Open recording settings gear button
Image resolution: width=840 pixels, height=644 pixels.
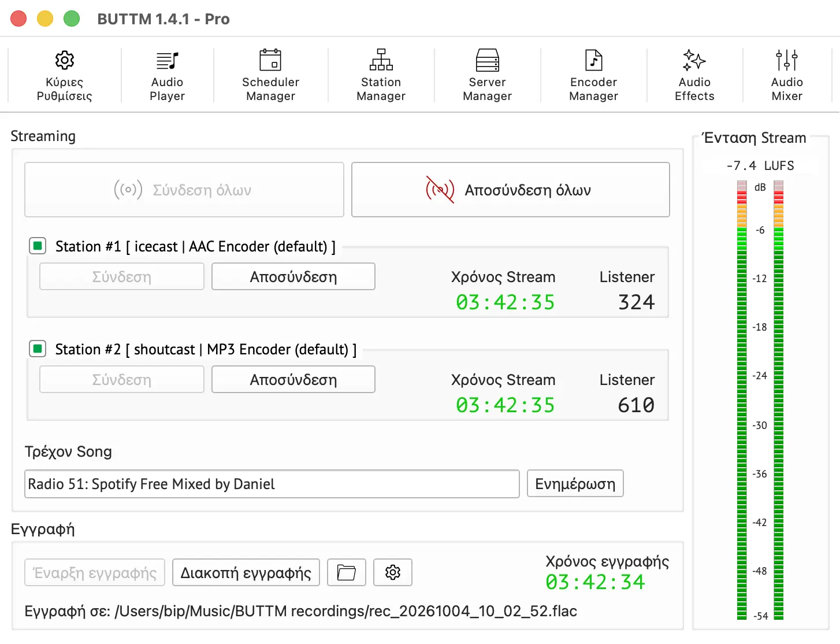pyautogui.click(x=393, y=572)
